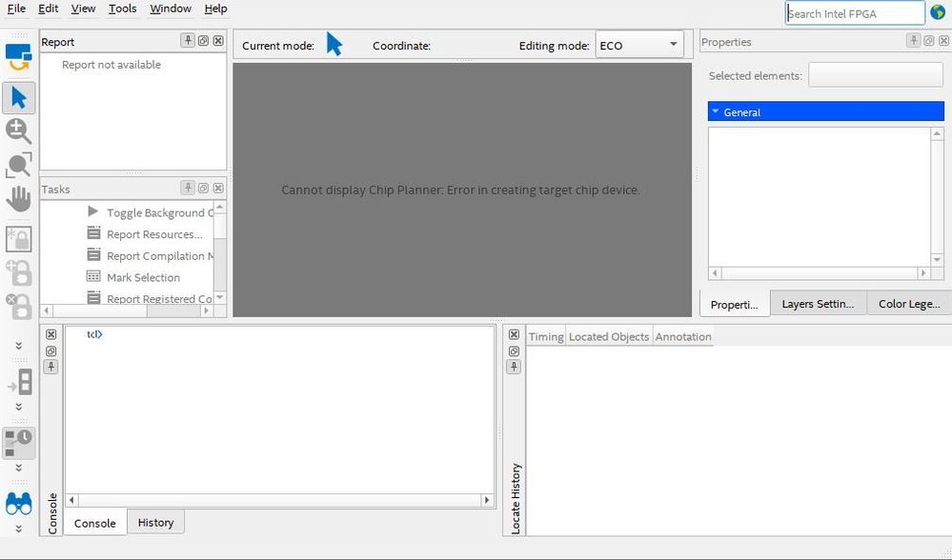The width and height of the screenshot is (952, 560).
Task: Select the zoom in/out magnifier tool
Action: pyautogui.click(x=18, y=131)
